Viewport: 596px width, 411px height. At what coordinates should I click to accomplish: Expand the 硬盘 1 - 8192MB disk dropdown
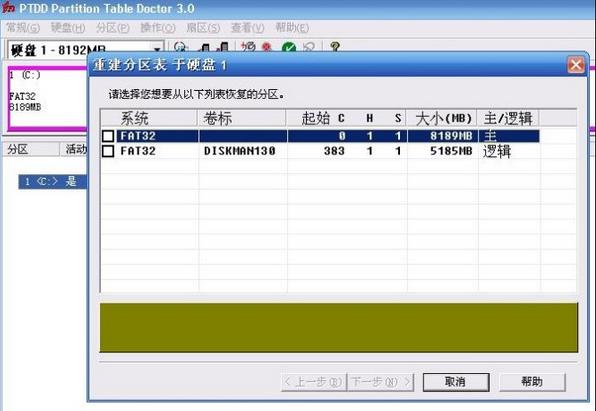point(157,49)
